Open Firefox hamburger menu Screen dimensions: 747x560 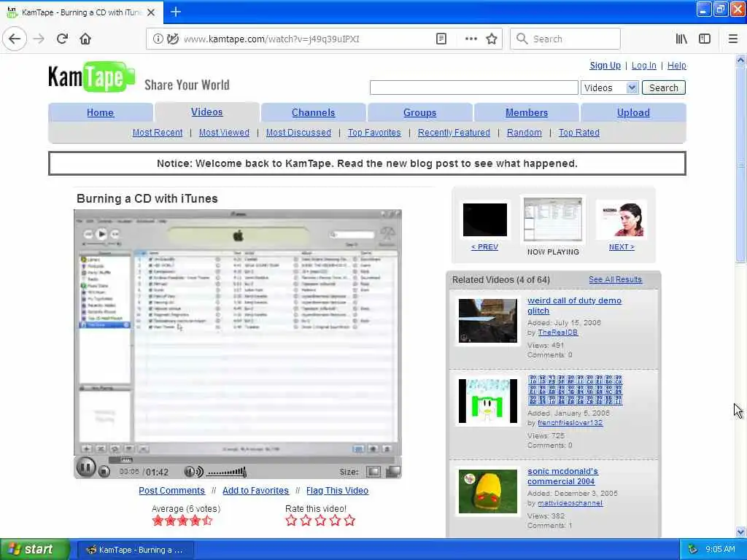coord(733,39)
